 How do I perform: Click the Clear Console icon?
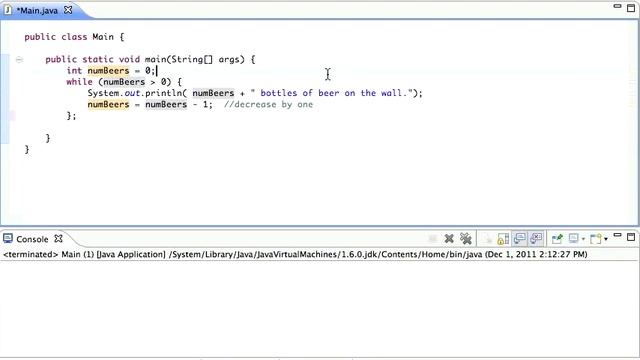(487, 238)
